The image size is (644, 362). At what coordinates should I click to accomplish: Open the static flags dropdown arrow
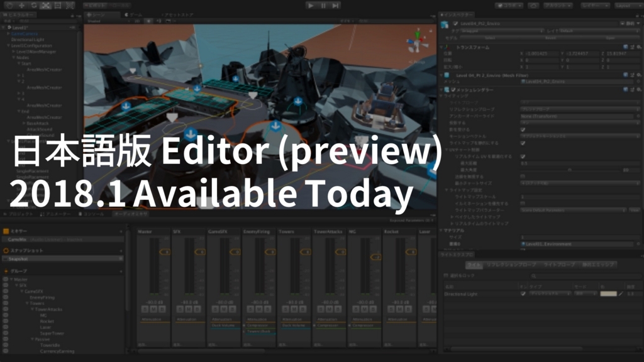pyautogui.click(x=638, y=24)
